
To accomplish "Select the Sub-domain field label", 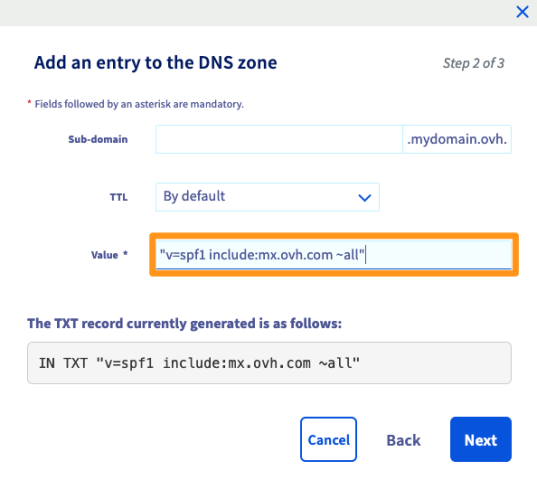I will coord(98,139).
